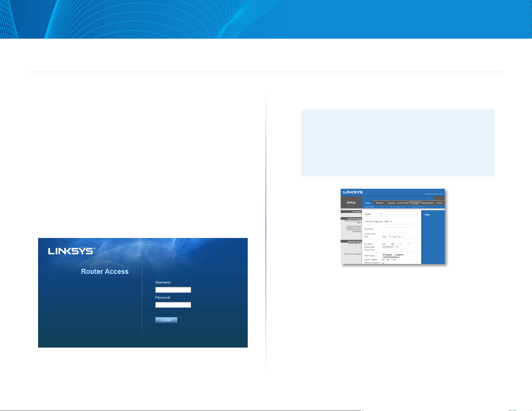This screenshot has height=411, width=532.
Task: Expand Automatic Configuration - DHCP dropdown
Action: (379, 222)
